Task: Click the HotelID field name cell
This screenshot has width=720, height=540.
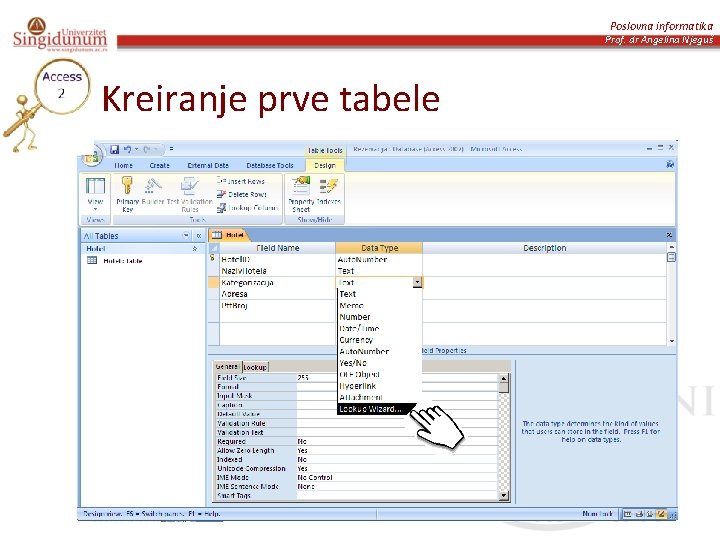Action: pyautogui.click(x=278, y=259)
